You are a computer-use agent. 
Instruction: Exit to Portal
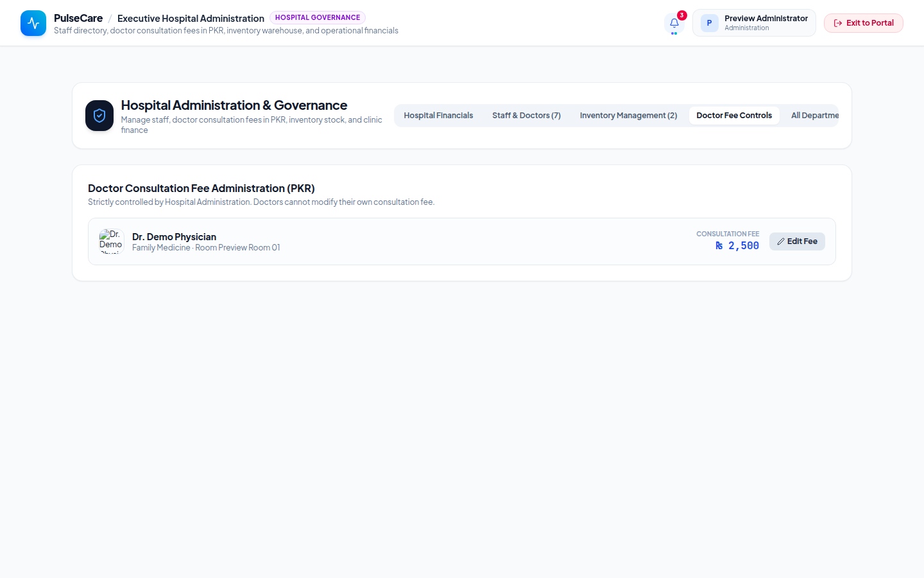pyautogui.click(x=864, y=23)
